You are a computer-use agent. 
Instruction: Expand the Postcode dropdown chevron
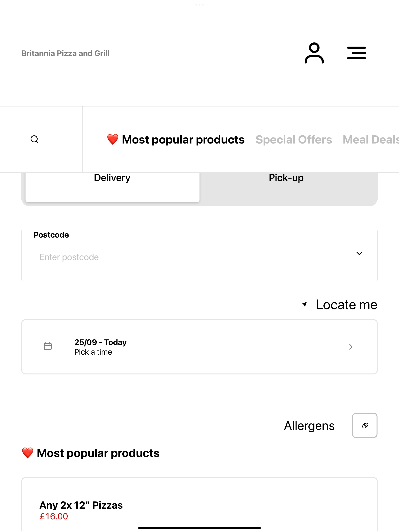tap(359, 253)
